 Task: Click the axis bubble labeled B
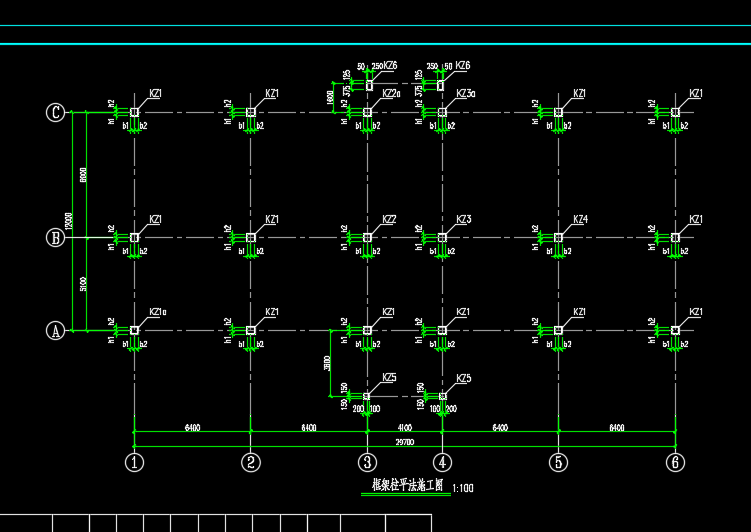(x=56, y=238)
